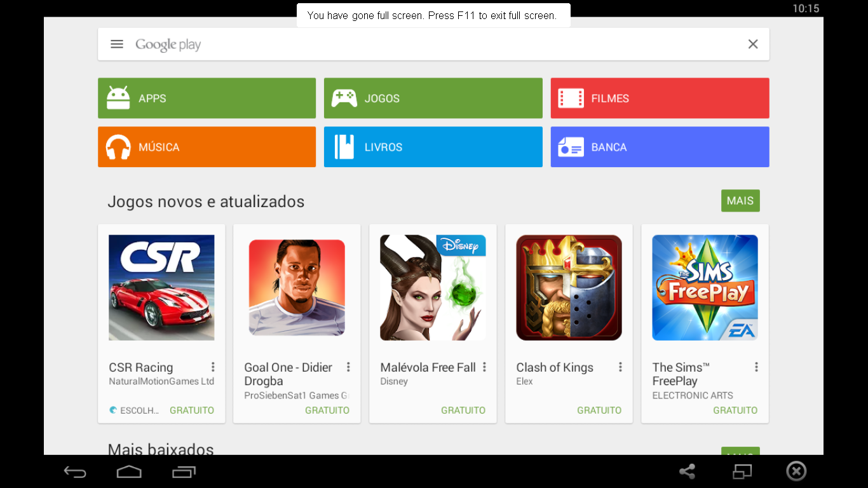Viewport: 868px width, 488px height.
Task: Click the circled X close icon
Action: click(x=796, y=471)
